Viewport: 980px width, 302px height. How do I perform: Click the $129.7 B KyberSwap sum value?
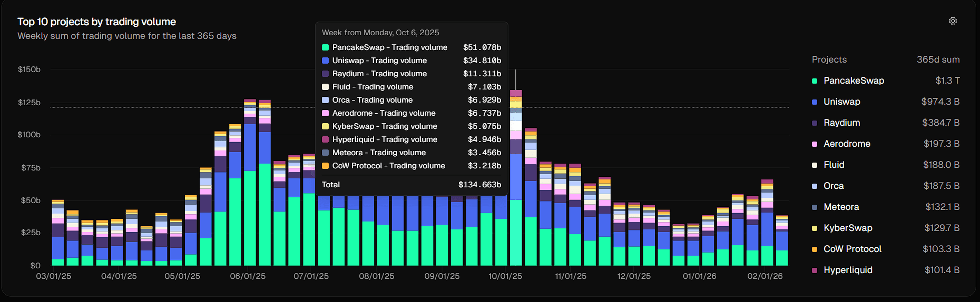click(x=942, y=228)
